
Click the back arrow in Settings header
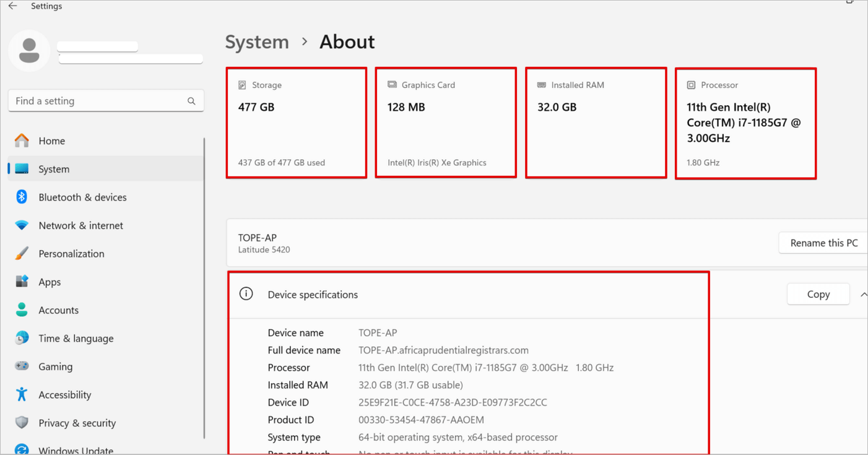coord(12,6)
